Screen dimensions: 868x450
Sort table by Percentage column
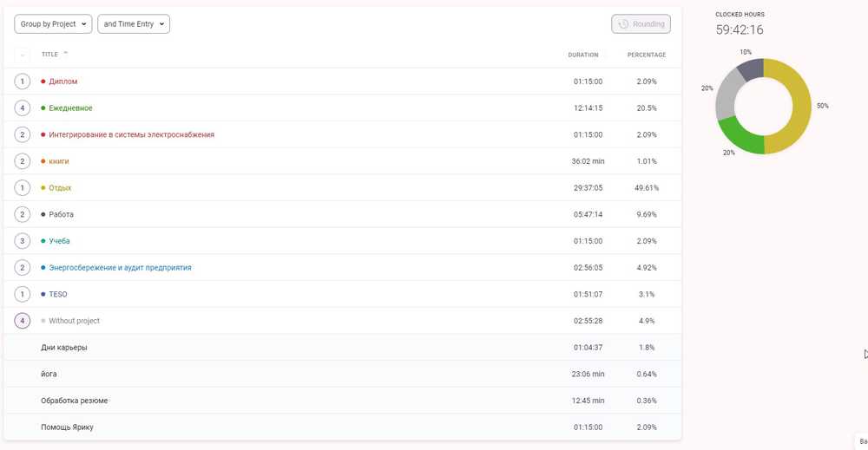647,55
